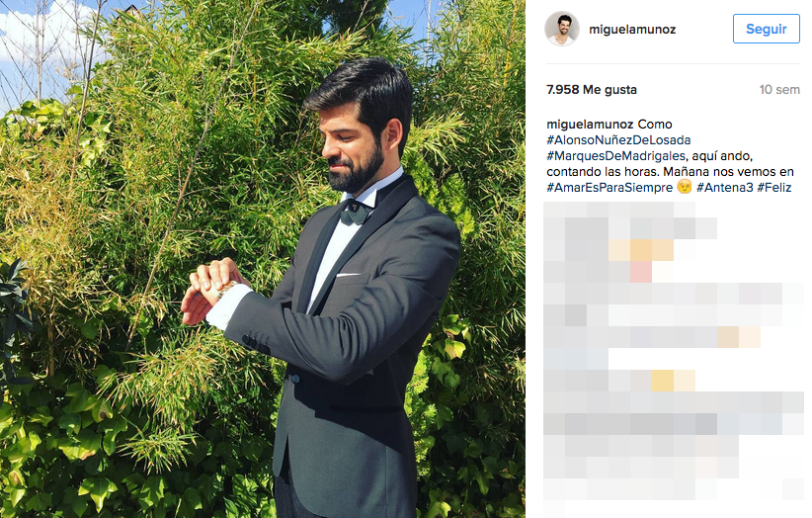The image size is (812, 518).
Task: Click the white shirt cuff in the photo
Action: tap(228, 306)
